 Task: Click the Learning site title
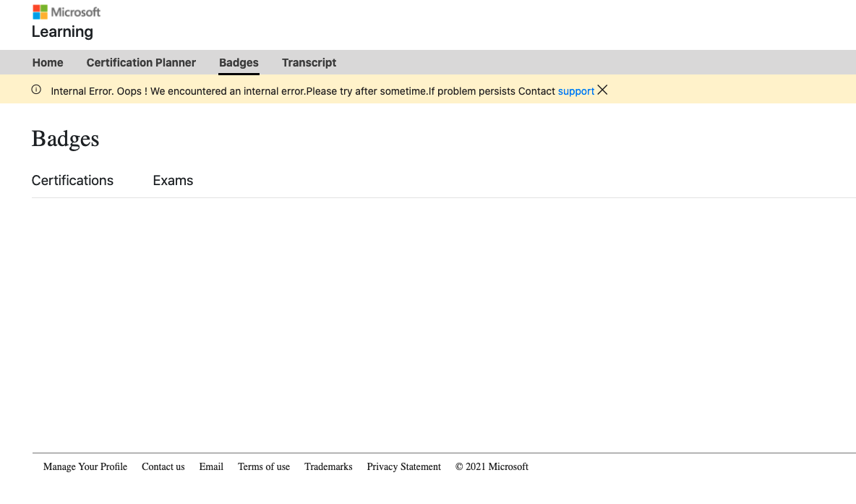pos(62,32)
